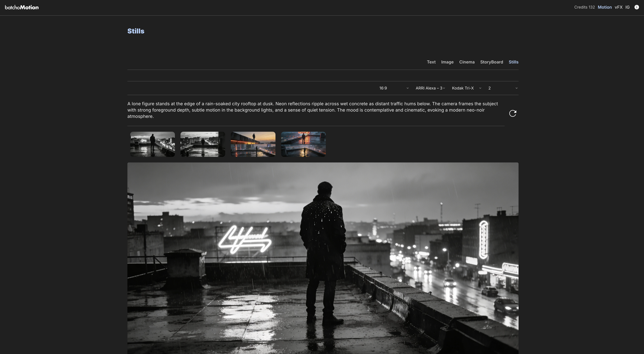Expand the ARRI Alexa – 3 camera dropdown

(x=430, y=88)
